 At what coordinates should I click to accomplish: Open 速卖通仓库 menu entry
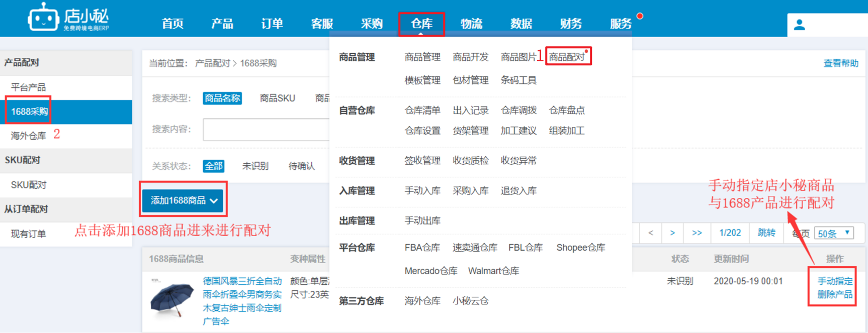(x=475, y=248)
